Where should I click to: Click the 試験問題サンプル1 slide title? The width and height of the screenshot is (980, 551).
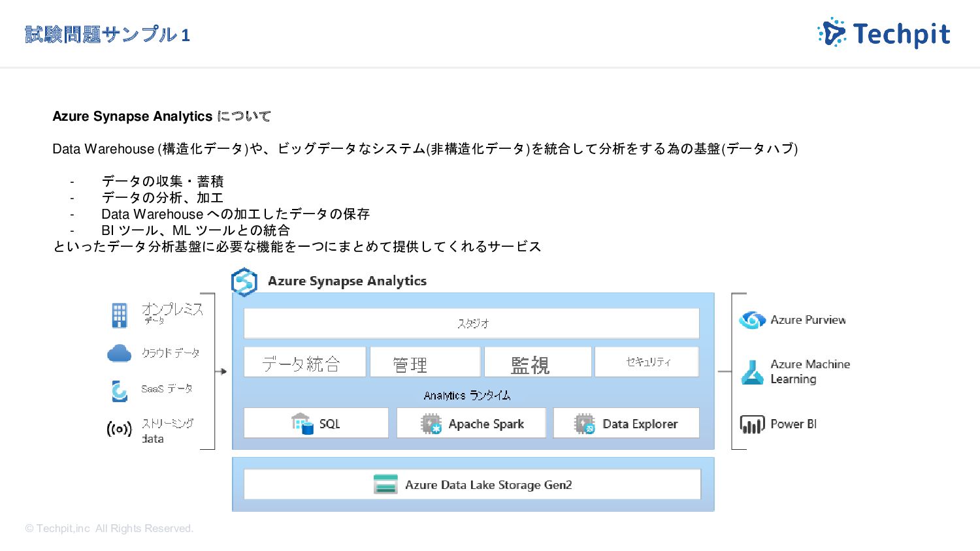(x=108, y=35)
